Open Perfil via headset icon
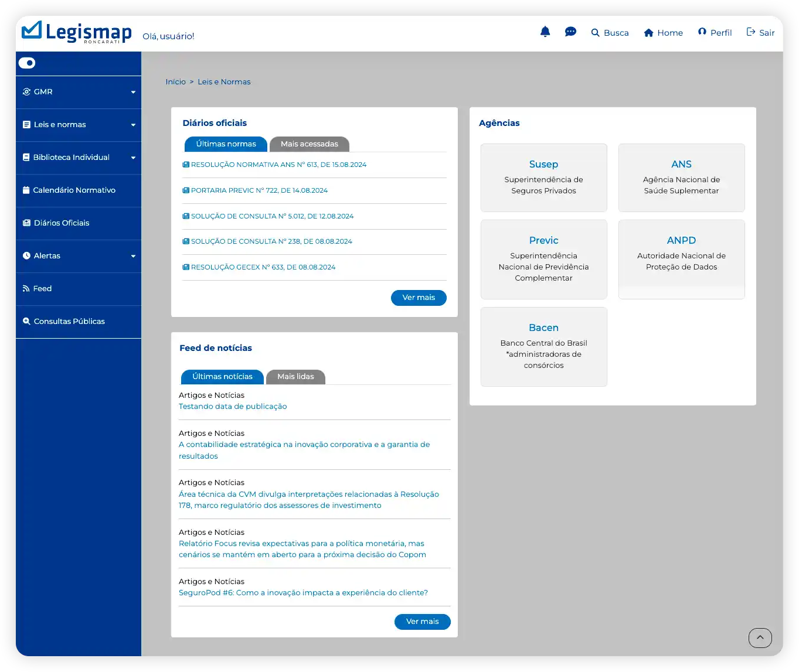This screenshot has height=672, width=799. tap(702, 32)
